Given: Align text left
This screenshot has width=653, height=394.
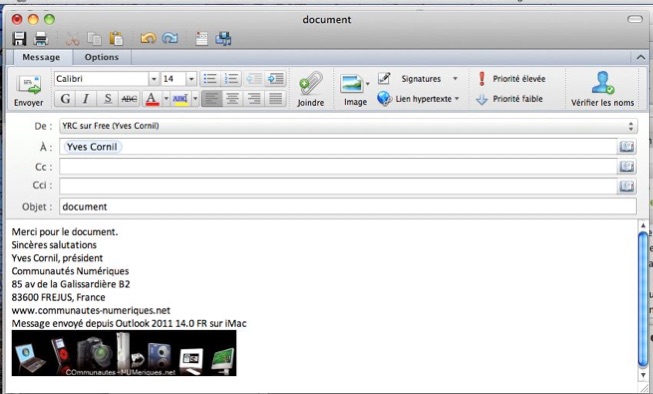Looking at the screenshot, I should click(212, 99).
